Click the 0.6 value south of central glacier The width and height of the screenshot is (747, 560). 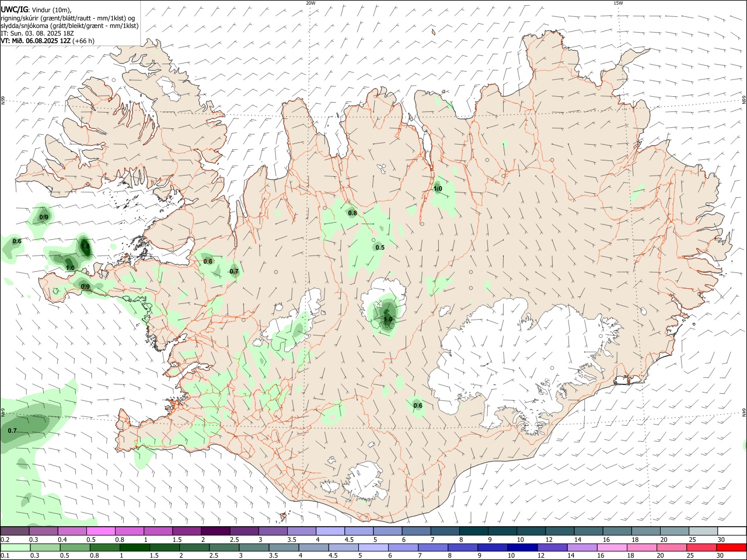pos(418,406)
